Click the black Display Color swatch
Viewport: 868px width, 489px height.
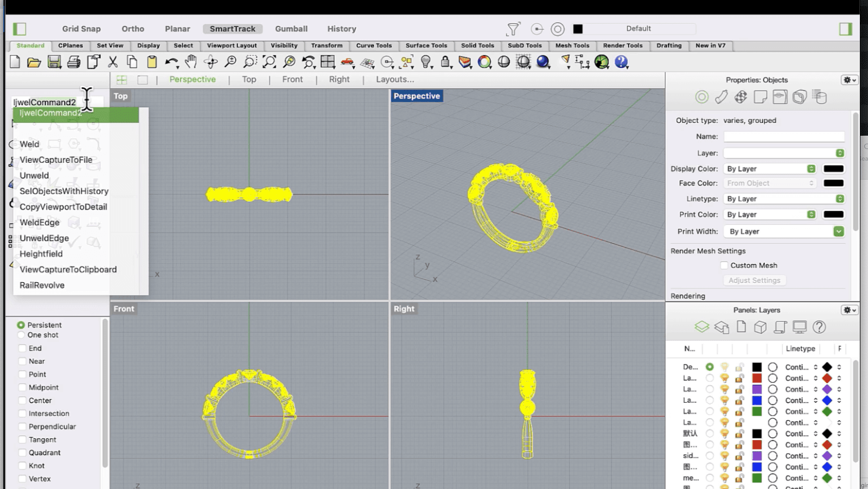(833, 169)
